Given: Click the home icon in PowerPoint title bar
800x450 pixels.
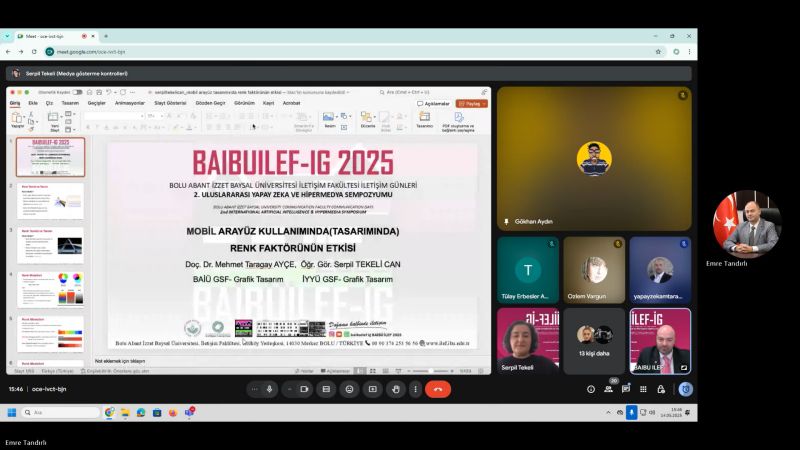Looking at the screenshot, I should point(89,92).
